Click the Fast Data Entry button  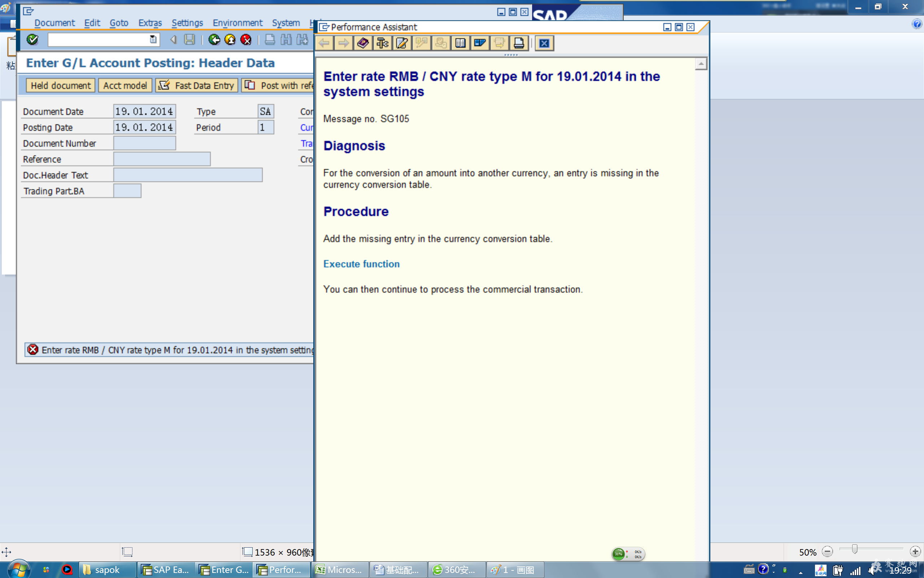pyautogui.click(x=197, y=85)
